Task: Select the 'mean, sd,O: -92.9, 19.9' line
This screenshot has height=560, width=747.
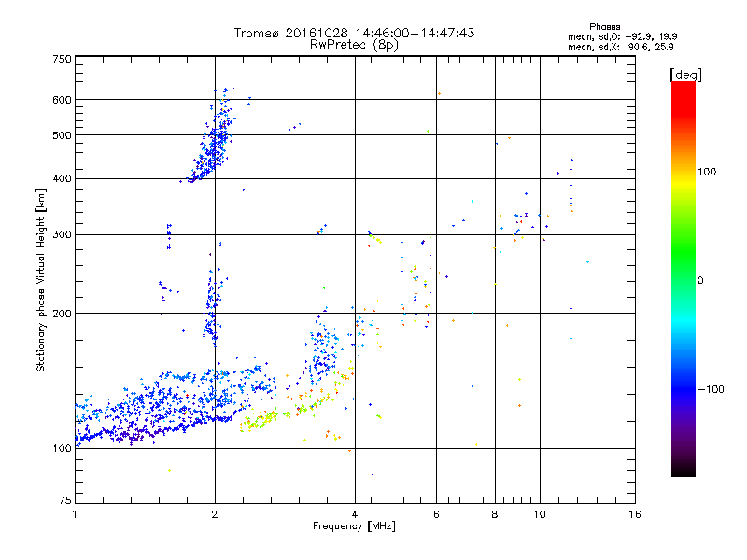Action: pyautogui.click(x=622, y=36)
